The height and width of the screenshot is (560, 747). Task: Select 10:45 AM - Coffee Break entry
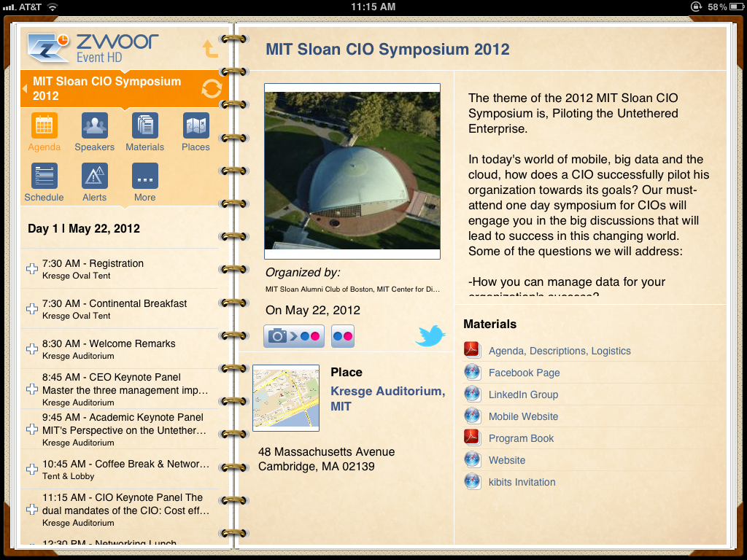tap(119, 469)
